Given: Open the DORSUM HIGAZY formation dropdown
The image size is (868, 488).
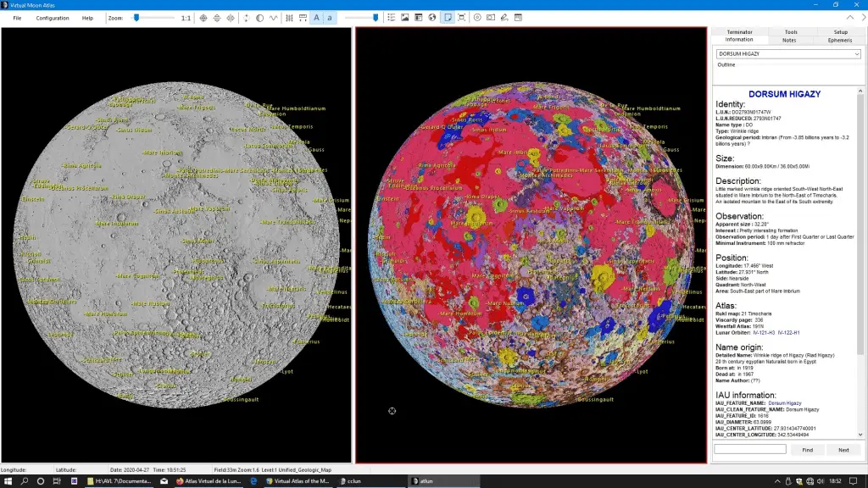Looking at the screenshot, I should pos(788,53).
